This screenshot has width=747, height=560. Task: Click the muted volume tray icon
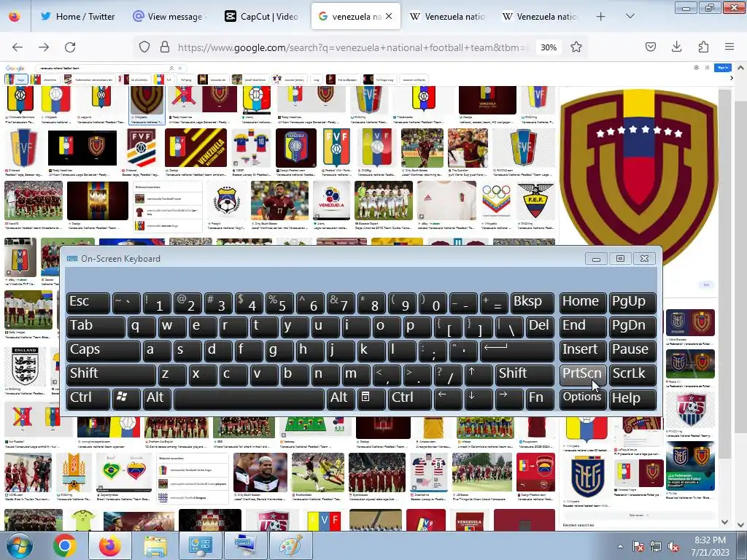[673, 547]
